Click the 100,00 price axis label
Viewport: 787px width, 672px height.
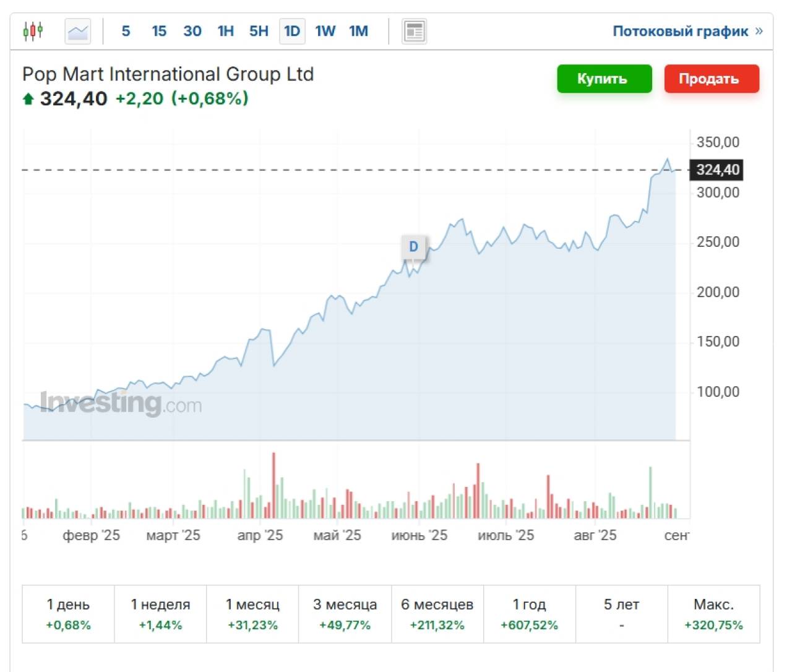click(718, 392)
